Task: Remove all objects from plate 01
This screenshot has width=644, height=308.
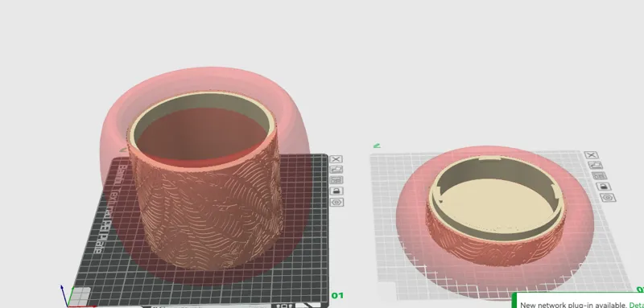Action: (336, 159)
